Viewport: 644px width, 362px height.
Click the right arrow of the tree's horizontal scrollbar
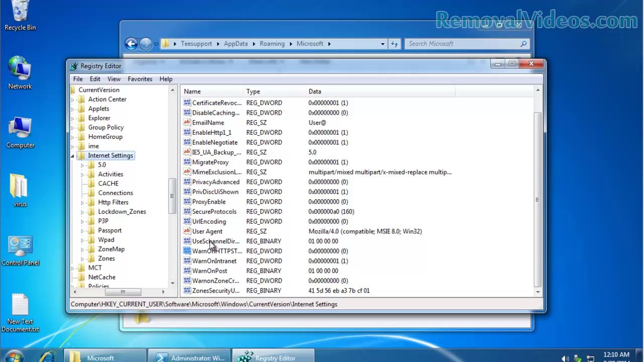pos(163,292)
